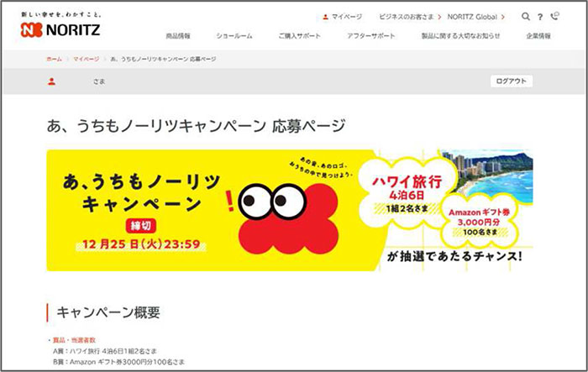Click the ログアウト button
This screenshot has height=372, width=588.
click(x=512, y=81)
